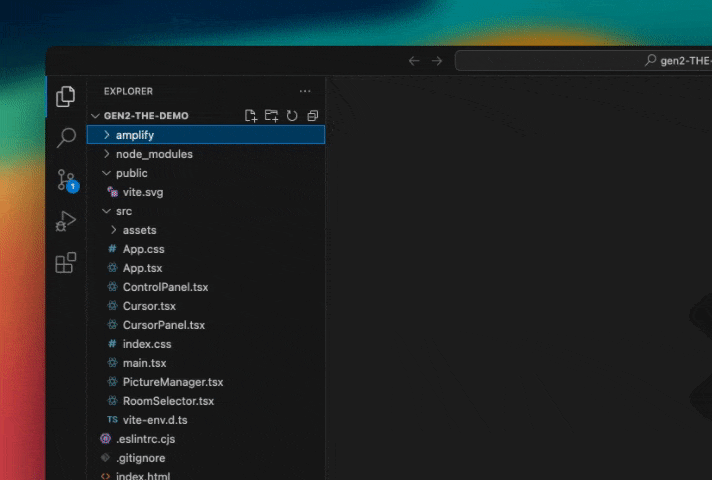Open the Explorer view in activity bar

coord(66,96)
